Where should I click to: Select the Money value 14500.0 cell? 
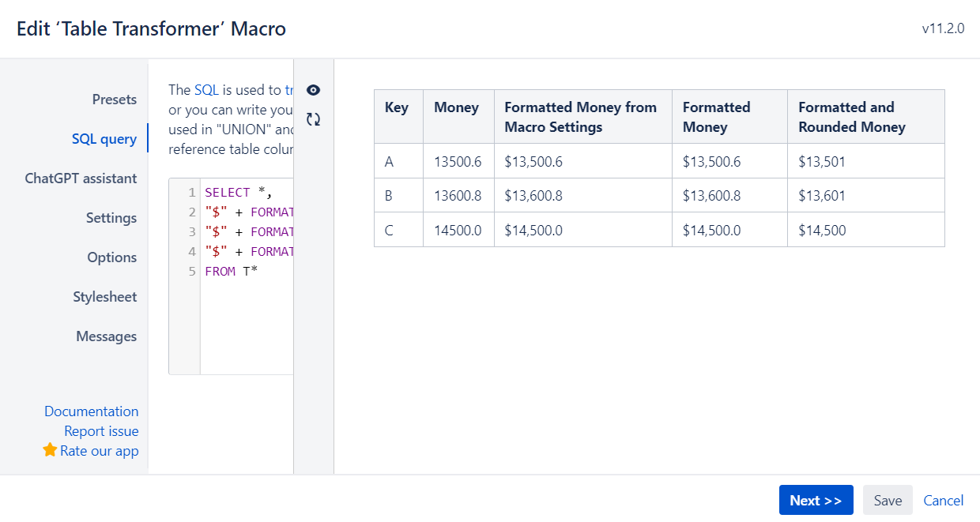point(458,229)
